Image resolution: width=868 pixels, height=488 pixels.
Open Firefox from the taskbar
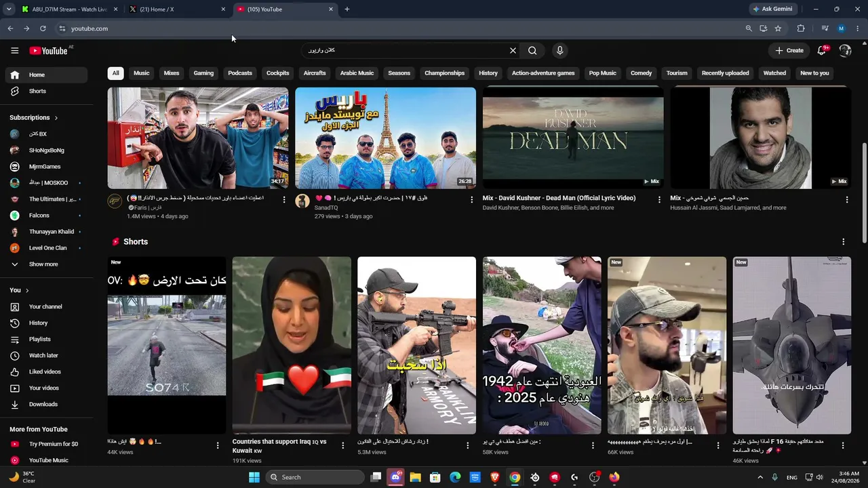click(x=614, y=477)
